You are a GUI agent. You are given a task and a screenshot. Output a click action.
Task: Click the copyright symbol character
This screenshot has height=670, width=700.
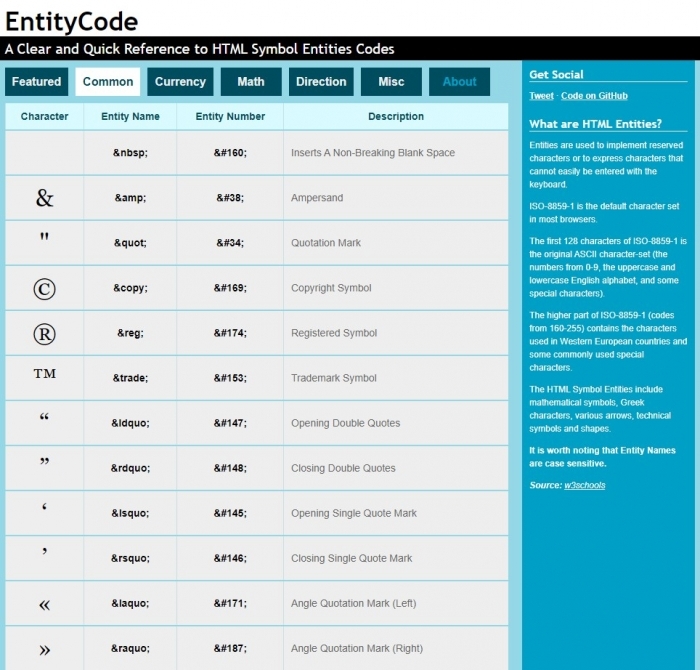coord(44,289)
